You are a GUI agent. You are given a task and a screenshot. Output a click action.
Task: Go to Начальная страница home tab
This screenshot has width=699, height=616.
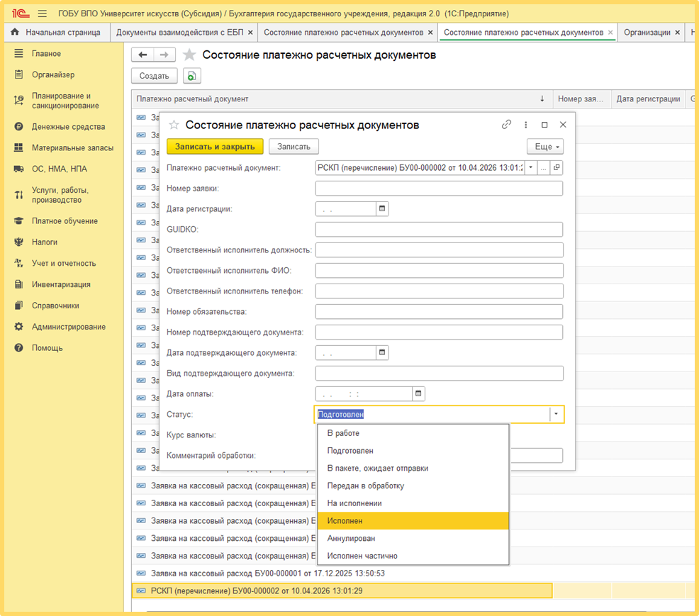click(55, 33)
